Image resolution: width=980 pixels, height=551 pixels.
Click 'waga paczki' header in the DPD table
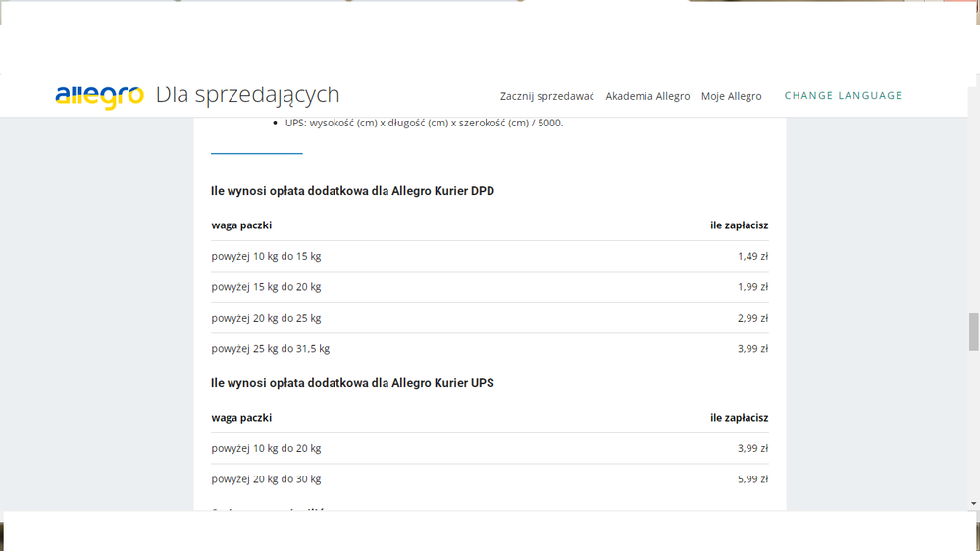241,225
